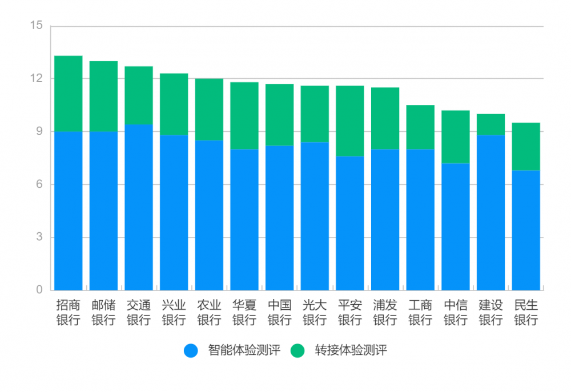Choose the blue bar segment for 光大银行

point(315,216)
